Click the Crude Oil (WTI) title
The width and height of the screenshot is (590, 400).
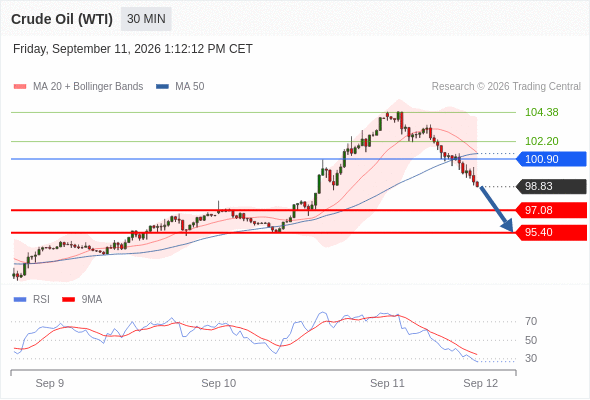pyautogui.click(x=62, y=19)
